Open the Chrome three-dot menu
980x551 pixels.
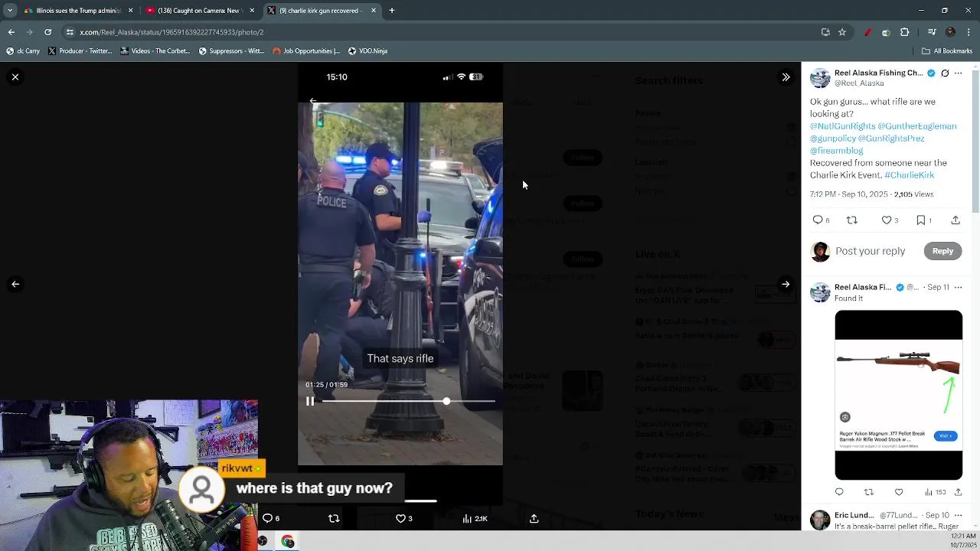(x=969, y=32)
